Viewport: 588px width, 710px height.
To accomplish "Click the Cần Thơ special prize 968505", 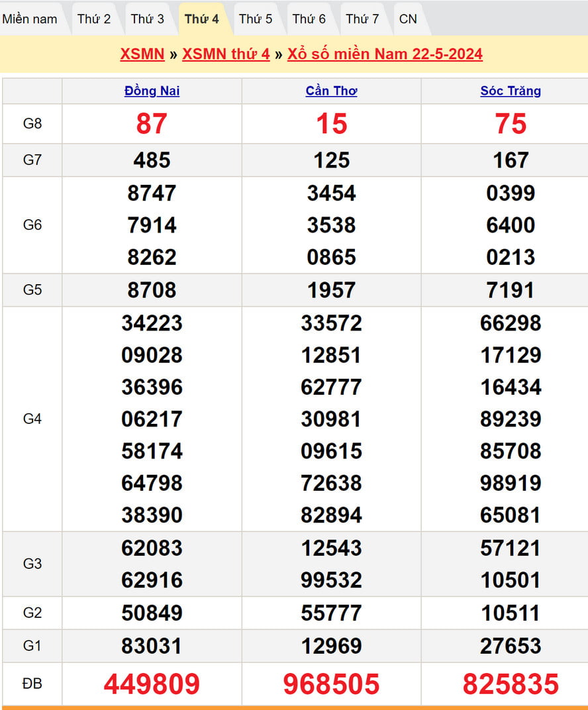I will tap(331, 684).
